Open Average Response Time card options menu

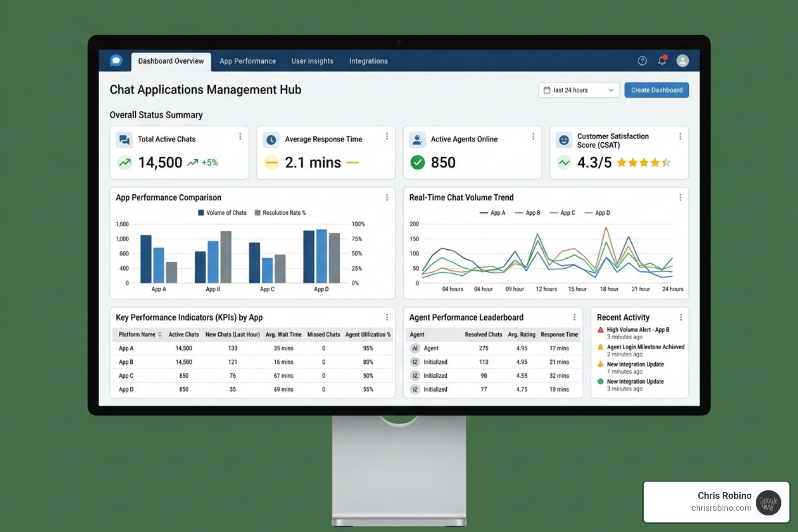tap(387, 136)
